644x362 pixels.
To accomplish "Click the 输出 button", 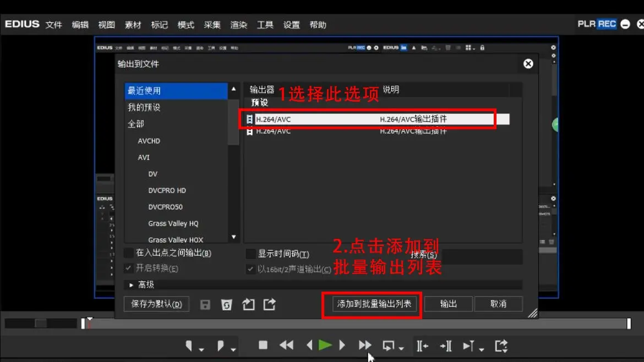I will 448,304.
